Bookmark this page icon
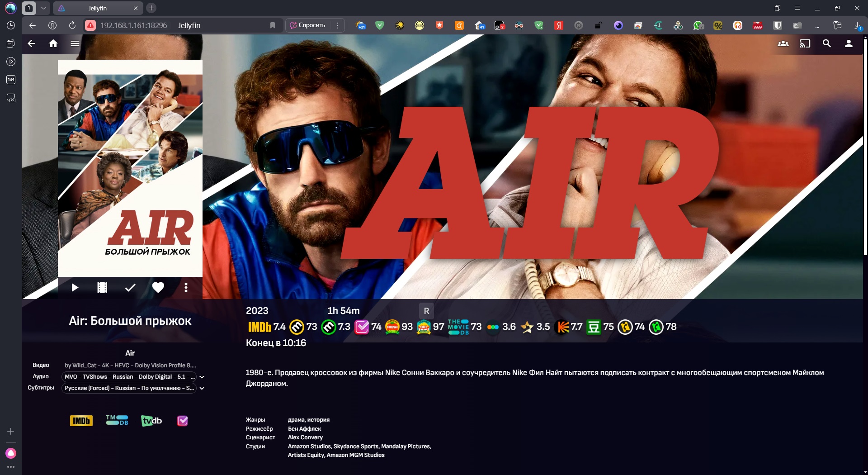This screenshot has height=475, width=868. click(x=273, y=25)
